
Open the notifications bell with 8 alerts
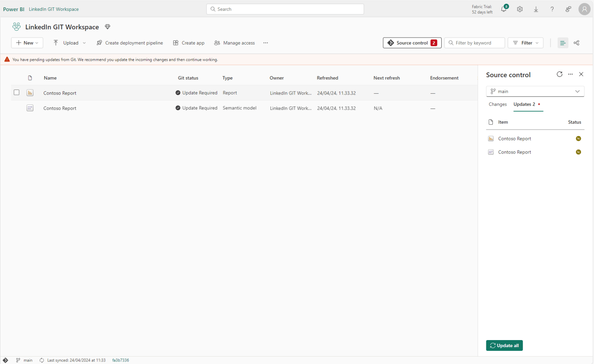tap(504, 9)
